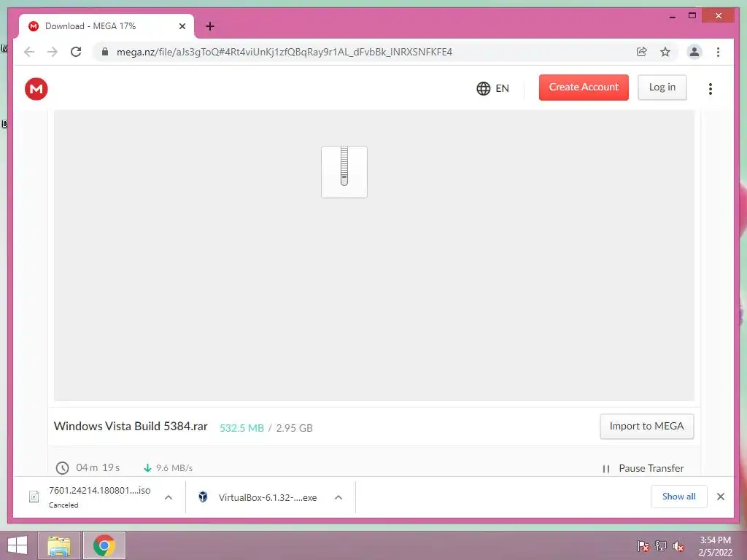Click the MEGA logo icon

click(36, 88)
